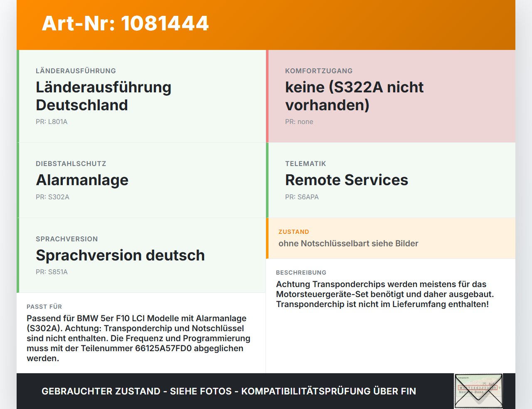Open the Sprachversion deutsch card
Screen dimensions: 532x409
tap(141, 255)
